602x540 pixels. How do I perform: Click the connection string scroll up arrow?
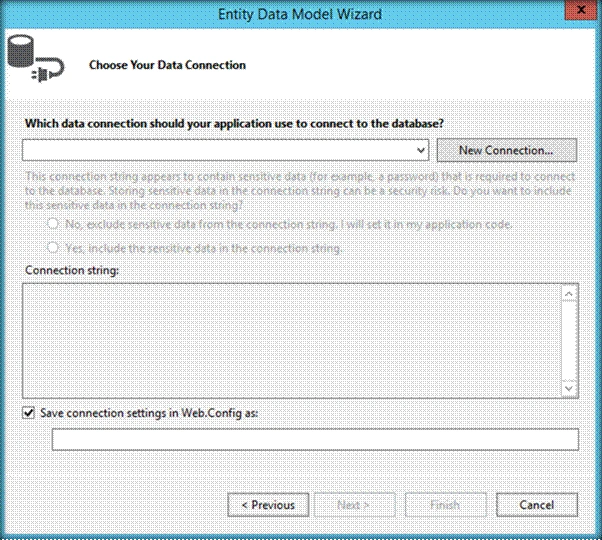pos(569,294)
